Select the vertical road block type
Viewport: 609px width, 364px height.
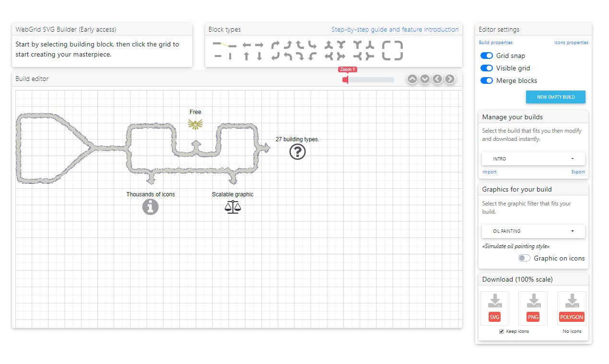tap(229, 56)
